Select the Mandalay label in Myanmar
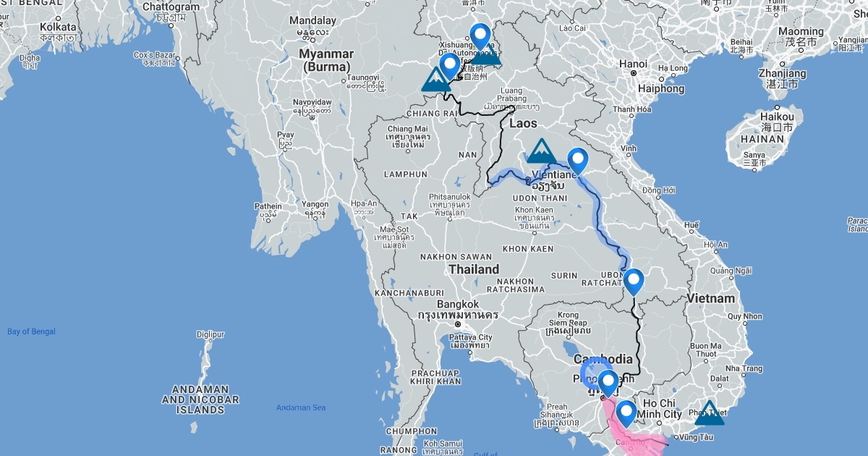The width and height of the screenshot is (868, 456). tap(312, 20)
